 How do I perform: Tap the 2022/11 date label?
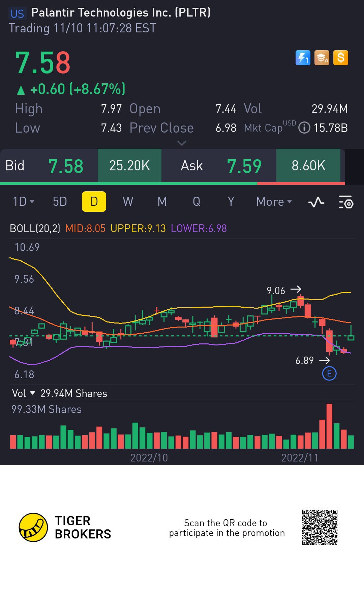point(300,458)
